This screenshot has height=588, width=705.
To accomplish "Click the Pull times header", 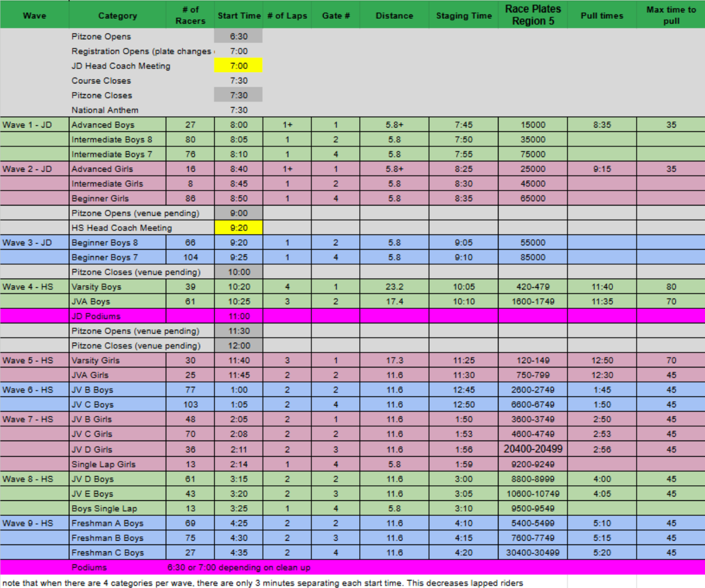I will 602,15.
